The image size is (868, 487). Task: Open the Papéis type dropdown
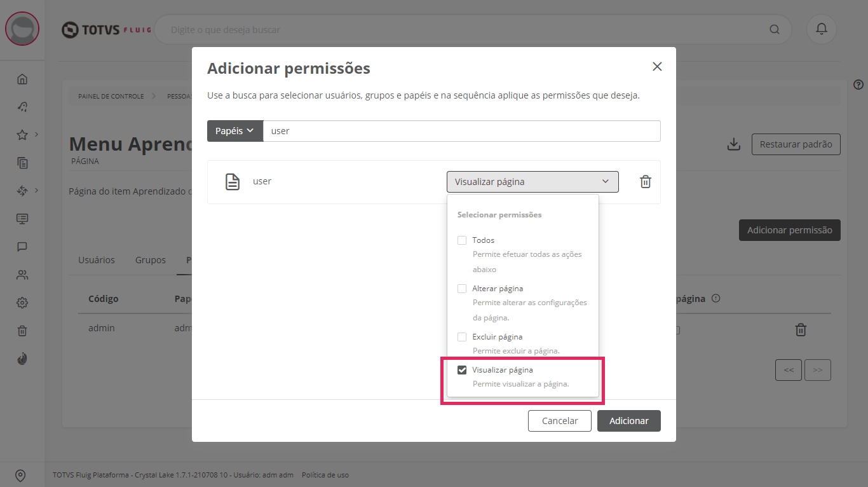click(234, 131)
